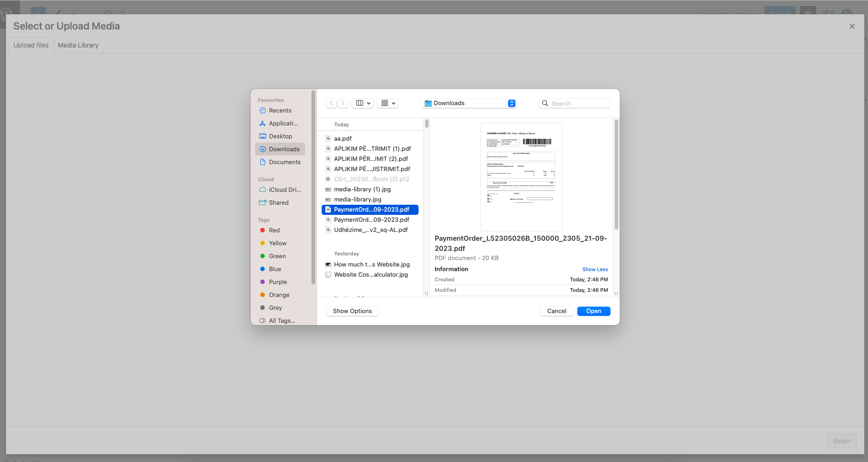
Task: Navigate back using the back arrow
Action: click(x=332, y=103)
